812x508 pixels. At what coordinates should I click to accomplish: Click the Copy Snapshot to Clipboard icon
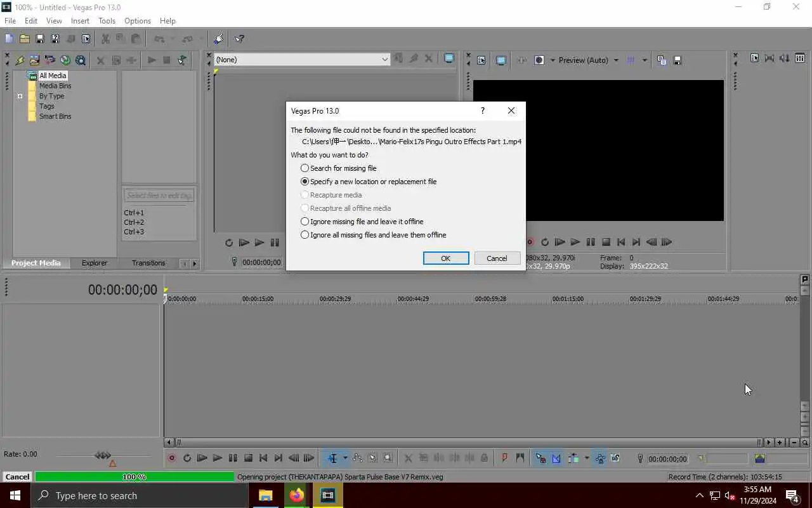[662, 60]
